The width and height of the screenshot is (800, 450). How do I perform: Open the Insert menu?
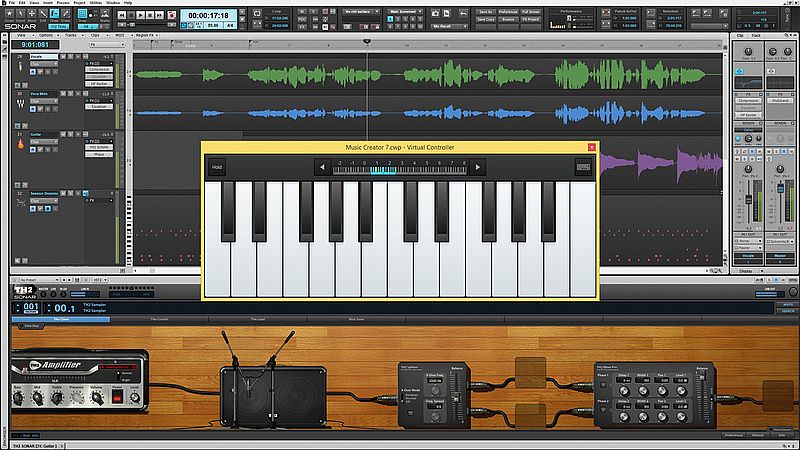click(47, 3)
